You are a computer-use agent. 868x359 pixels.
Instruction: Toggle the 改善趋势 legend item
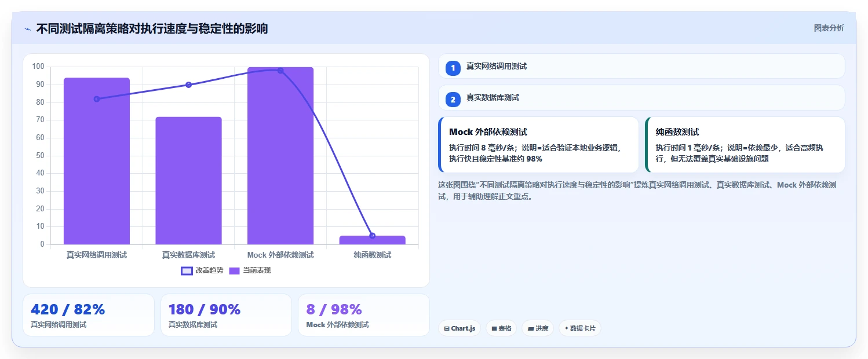coord(202,270)
